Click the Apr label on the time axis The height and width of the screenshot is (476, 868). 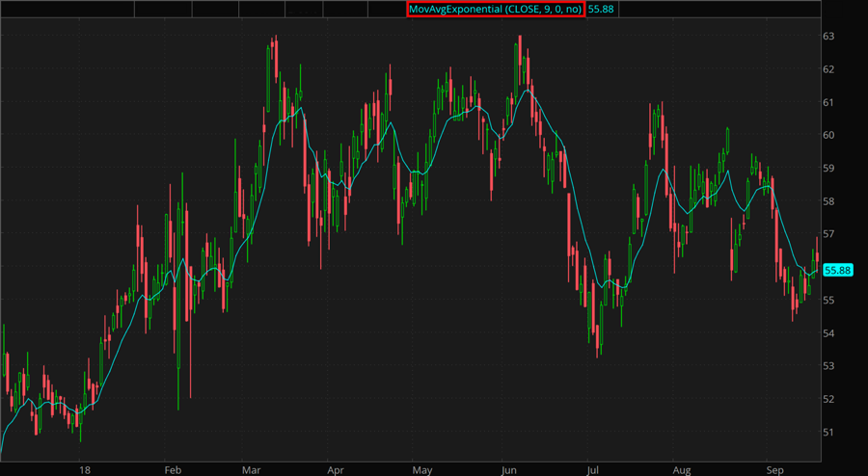[336, 470]
